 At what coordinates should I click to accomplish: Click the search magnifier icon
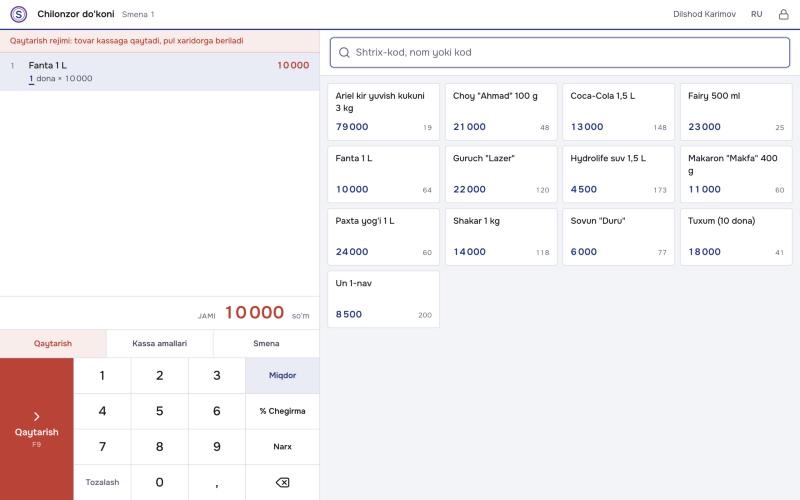[x=344, y=53]
